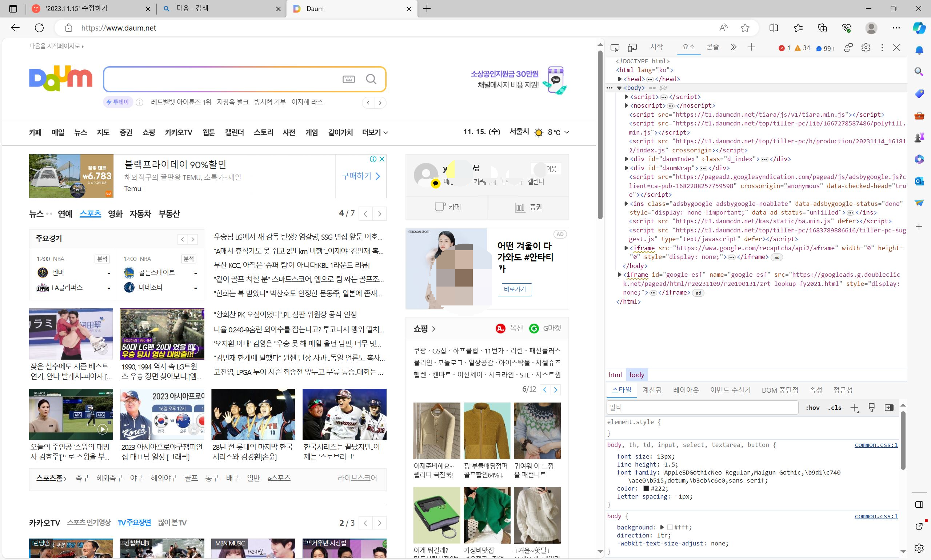Open the 증권 shortcut with chart icon
Viewport: 931px width, 560px height.
tap(528, 207)
